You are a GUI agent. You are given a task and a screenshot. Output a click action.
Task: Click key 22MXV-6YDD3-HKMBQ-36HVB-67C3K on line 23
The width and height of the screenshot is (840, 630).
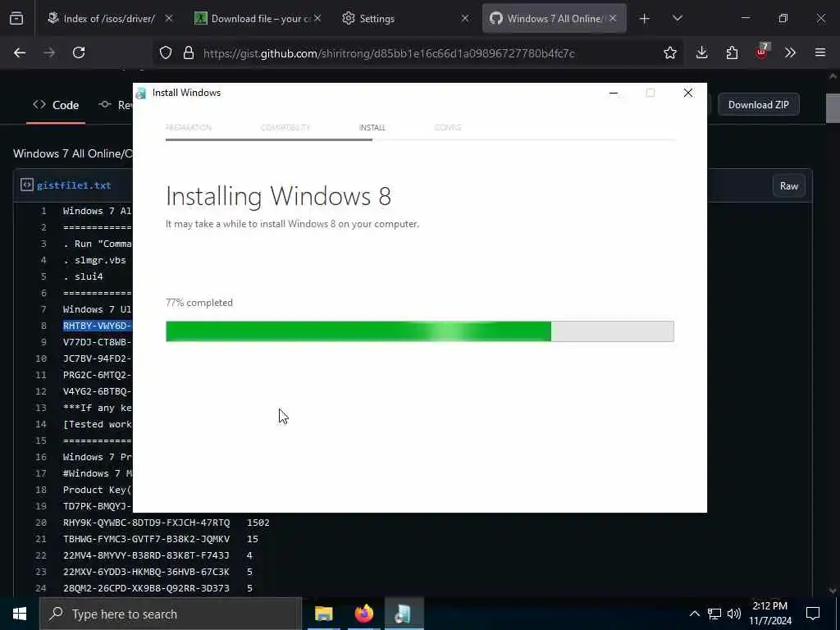click(x=146, y=572)
